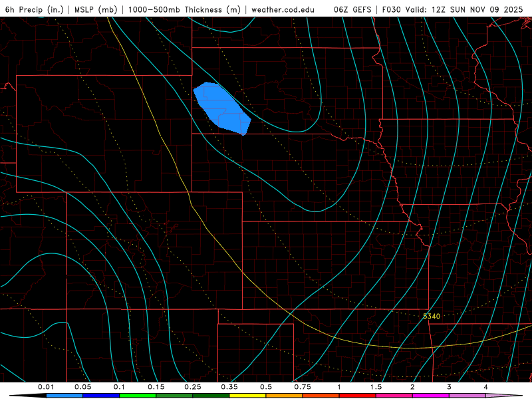Select the dark blue 0.05 legend swatch
Image resolution: width=532 pixels, height=399 pixels.
pyautogui.click(x=101, y=396)
